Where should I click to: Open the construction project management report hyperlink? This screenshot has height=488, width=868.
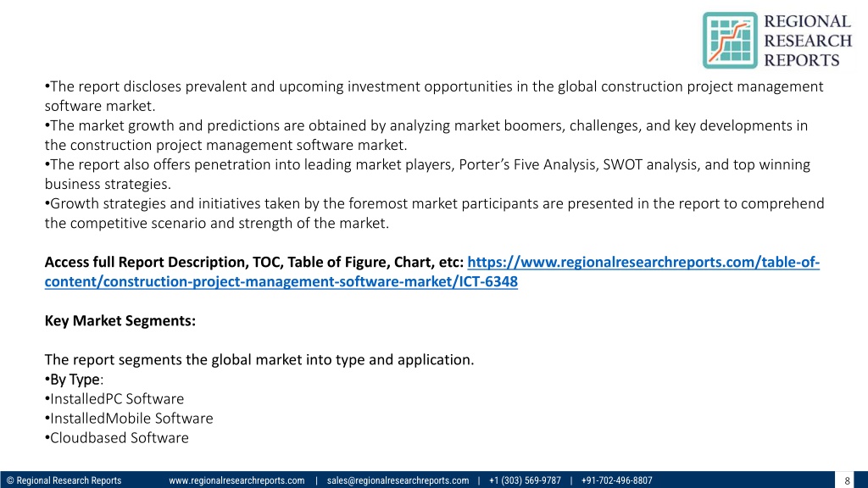point(431,272)
